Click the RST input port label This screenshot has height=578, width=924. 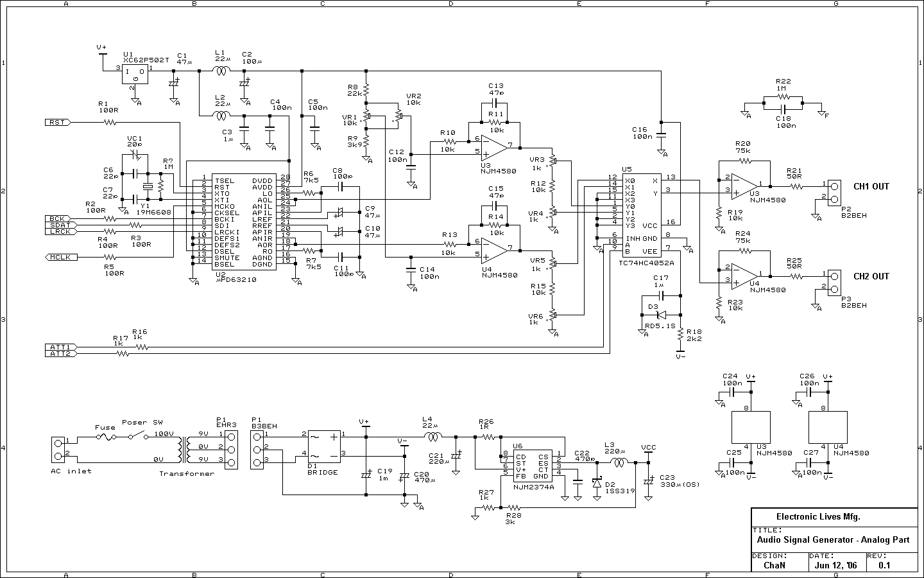(58, 122)
